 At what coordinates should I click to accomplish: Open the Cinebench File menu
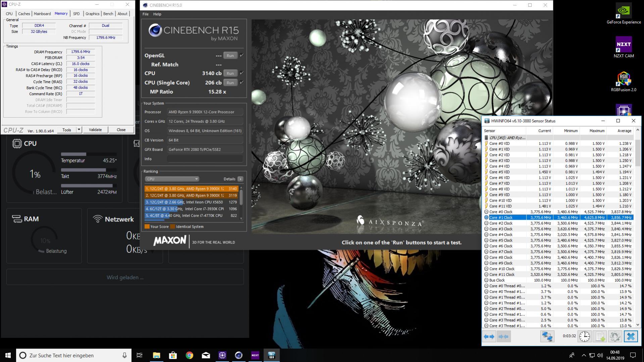[145, 14]
